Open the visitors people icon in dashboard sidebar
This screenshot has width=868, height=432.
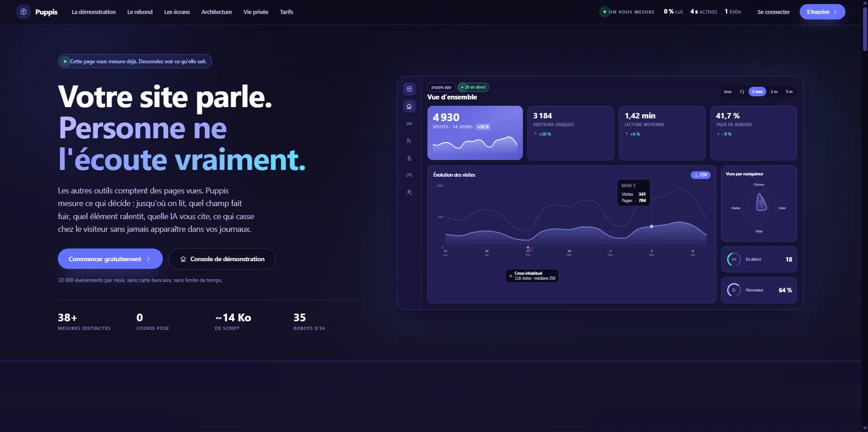(409, 141)
